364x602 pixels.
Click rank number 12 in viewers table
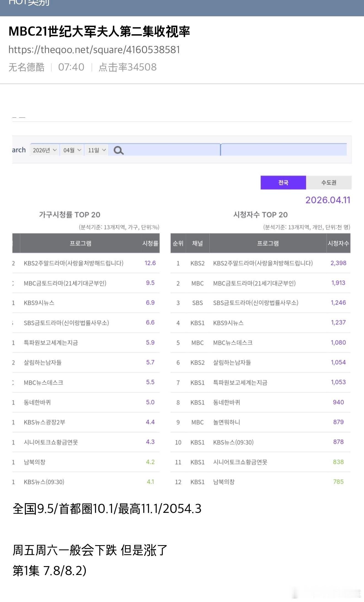(178, 482)
